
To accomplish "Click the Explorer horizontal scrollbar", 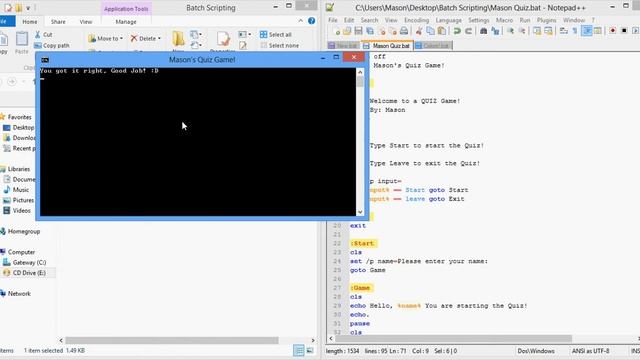I will click(172, 340).
